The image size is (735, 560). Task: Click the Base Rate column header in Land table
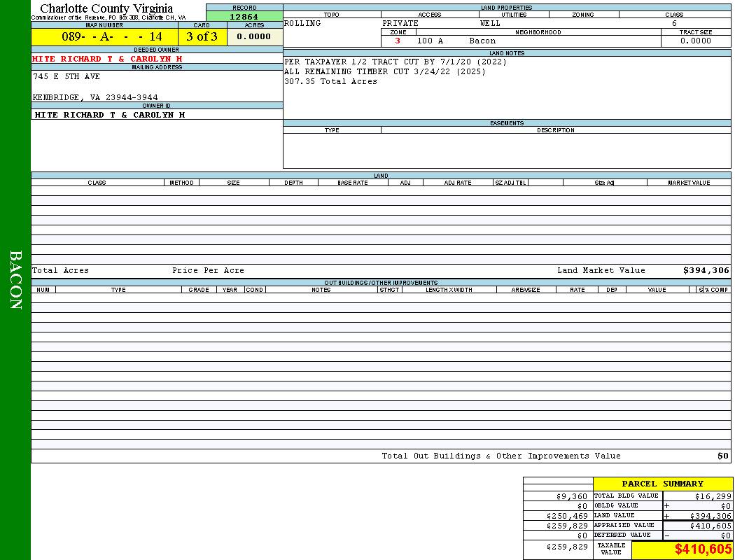352,183
